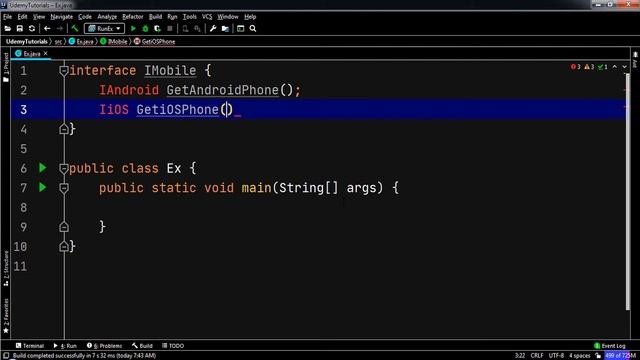The image size is (640, 360).
Task: Collapse the main method fold marker
Action: pos(64,188)
